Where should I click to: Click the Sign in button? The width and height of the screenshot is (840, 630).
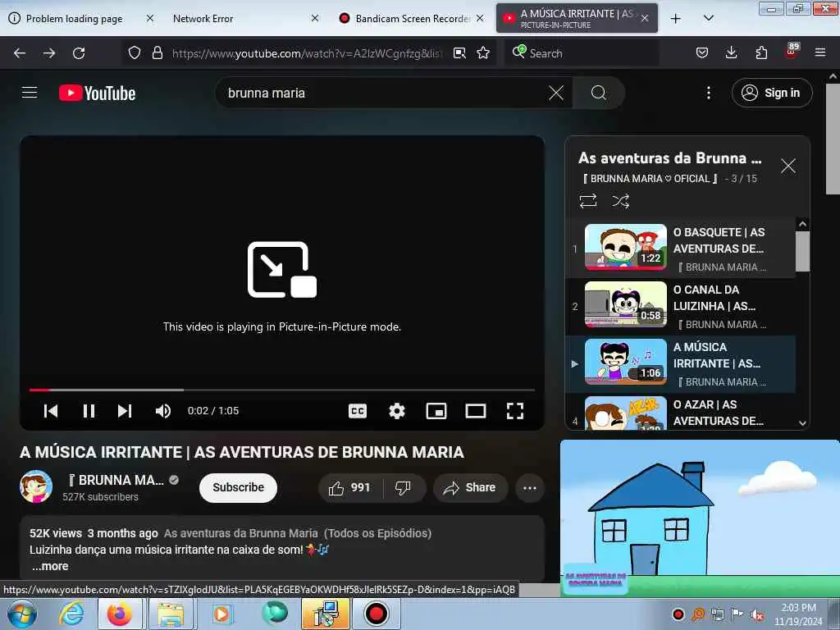pyautogui.click(x=772, y=94)
